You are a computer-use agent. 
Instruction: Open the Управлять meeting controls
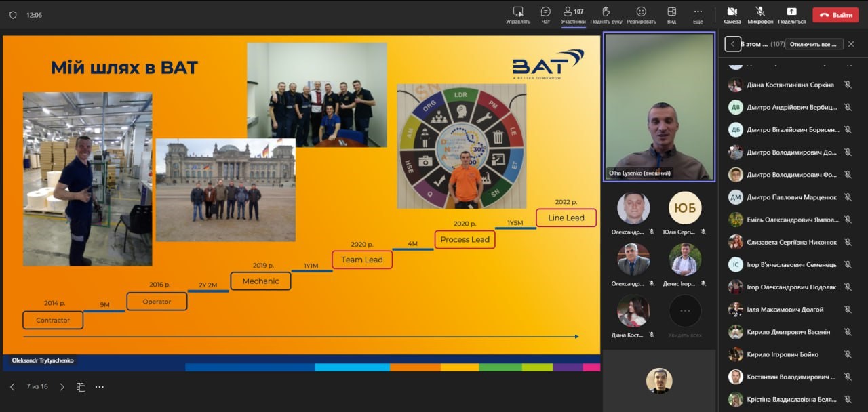[518, 15]
